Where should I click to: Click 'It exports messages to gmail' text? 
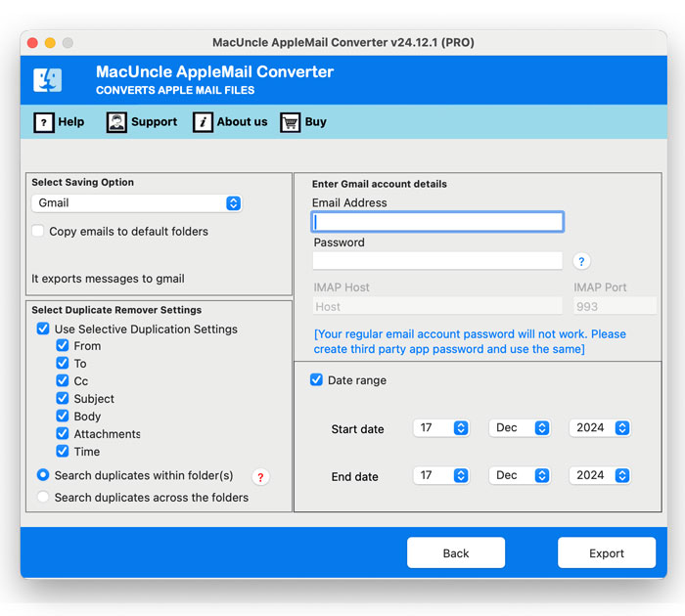click(108, 279)
